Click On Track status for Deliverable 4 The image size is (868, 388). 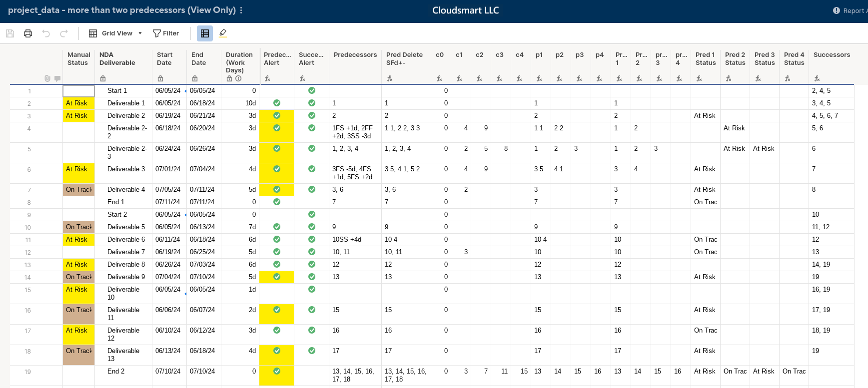click(x=78, y=190)
